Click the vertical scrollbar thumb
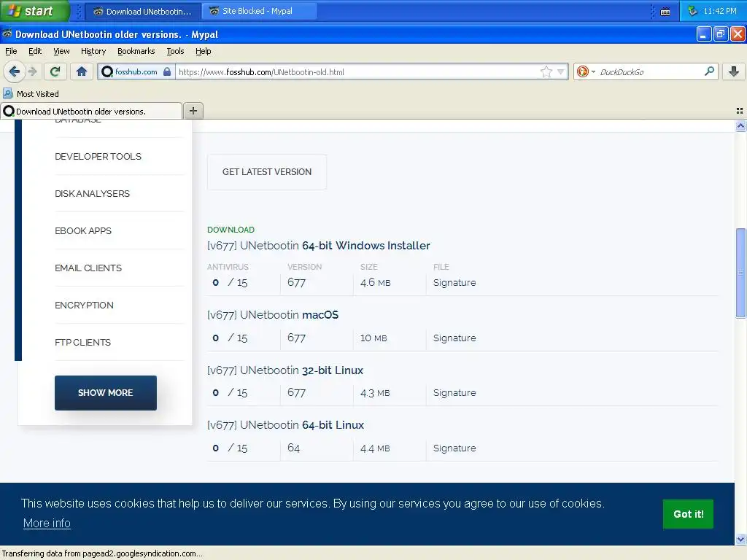Viewport: 747px width, 560px height. pos(740,273)
